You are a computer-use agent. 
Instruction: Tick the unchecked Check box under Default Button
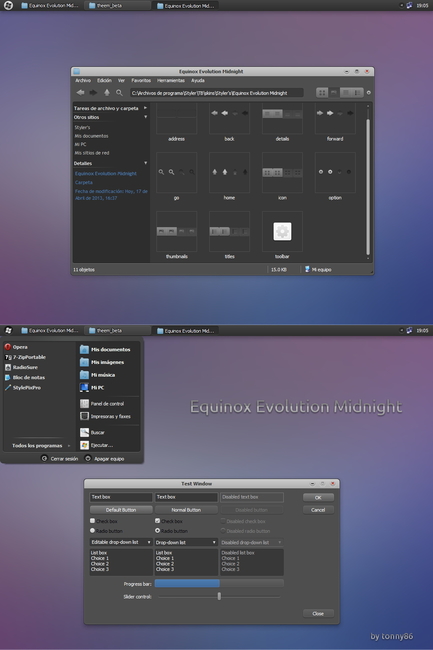click(x=92, y=521)
